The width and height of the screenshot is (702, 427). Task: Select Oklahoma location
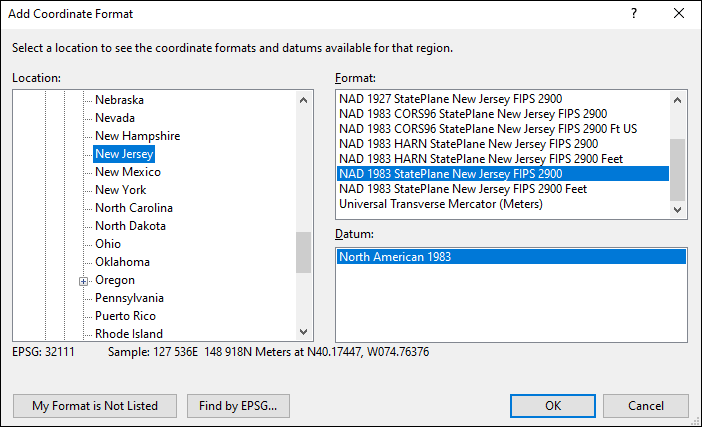[x=122, y=262]
